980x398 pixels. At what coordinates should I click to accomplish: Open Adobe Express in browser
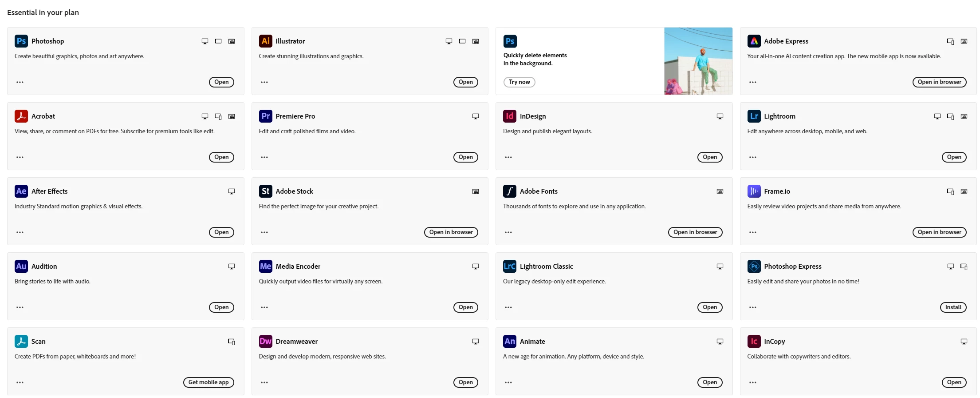pos(939,82)
